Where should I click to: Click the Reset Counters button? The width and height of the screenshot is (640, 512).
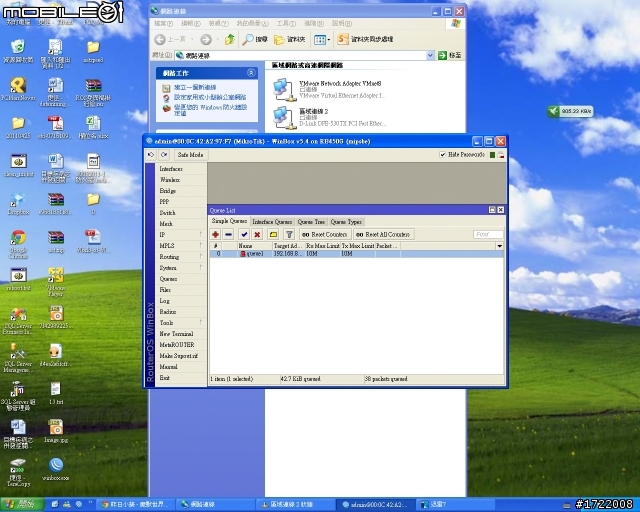click(x=324, y=234)
